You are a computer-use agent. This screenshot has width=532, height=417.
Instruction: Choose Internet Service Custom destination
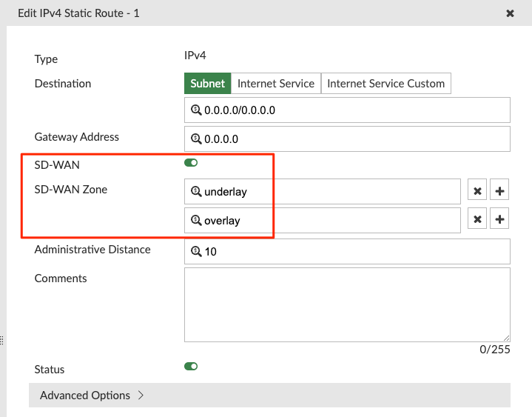click(385, 84)
